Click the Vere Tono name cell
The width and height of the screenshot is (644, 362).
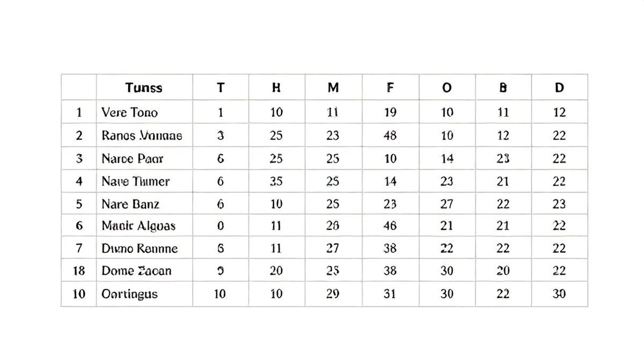pos(130,113)
